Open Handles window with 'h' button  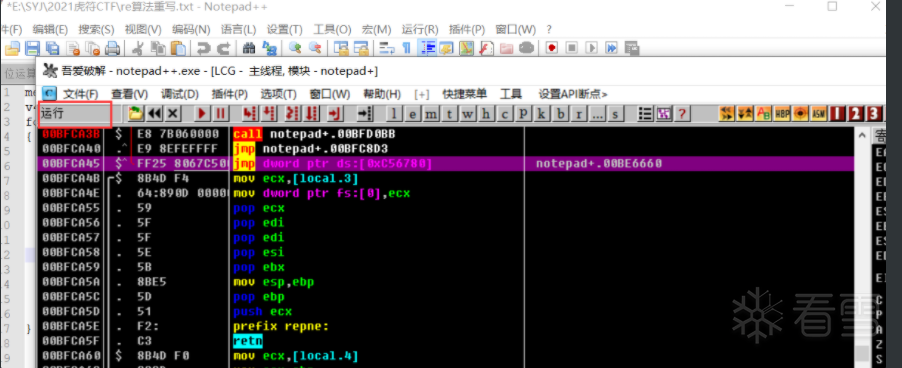click(x=486, y=114)
